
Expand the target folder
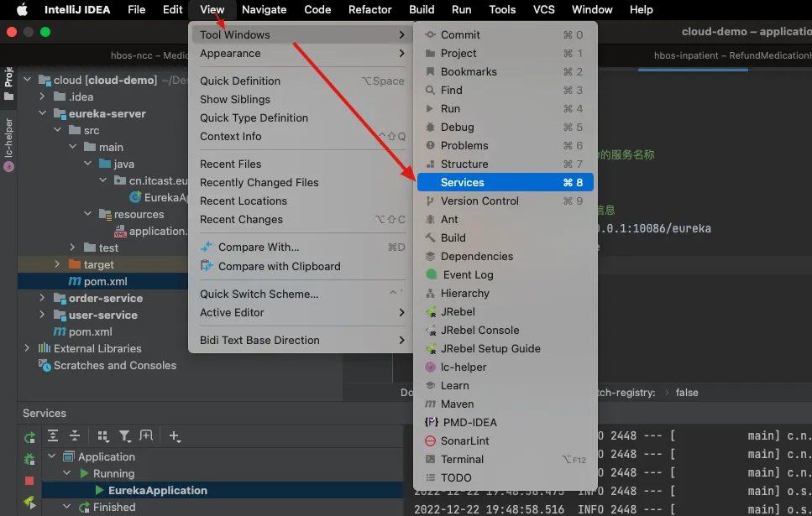[57, 264]
